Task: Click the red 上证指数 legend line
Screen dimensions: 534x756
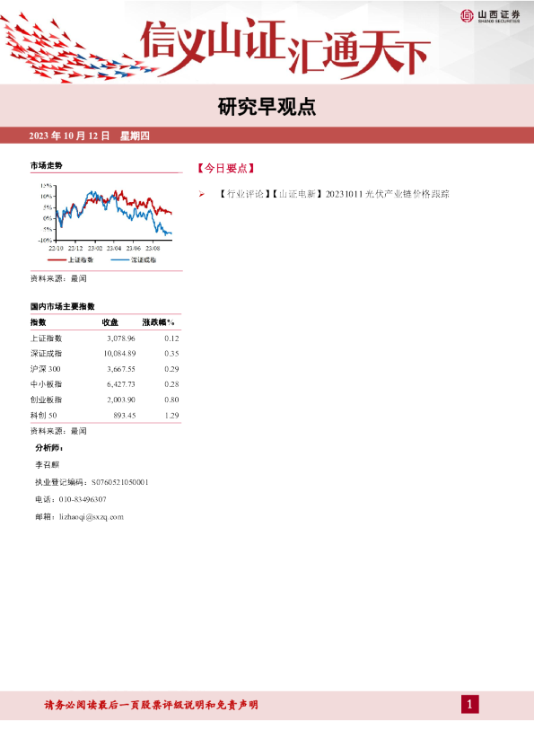Action: pyautogui.click(x=57, y=259)
